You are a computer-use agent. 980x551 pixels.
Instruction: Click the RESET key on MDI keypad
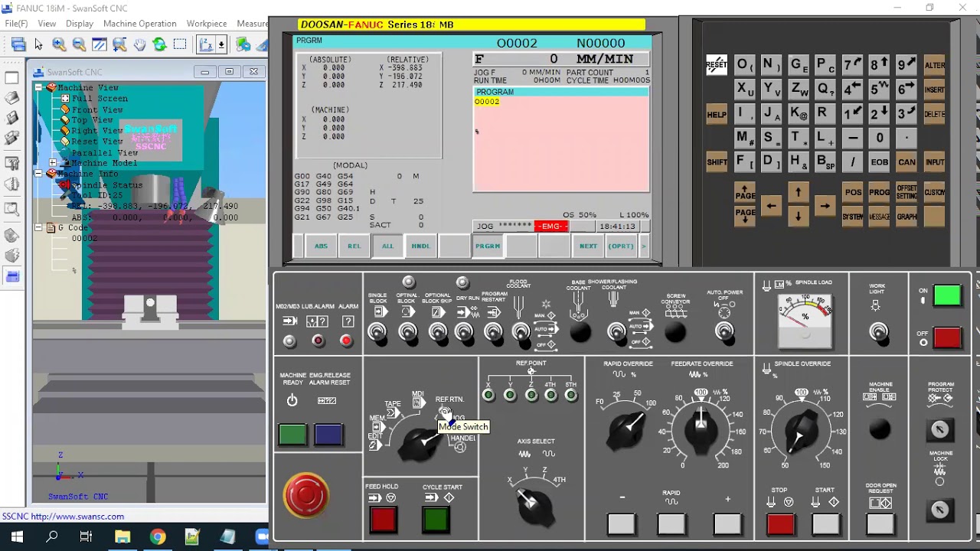[717, 66]
